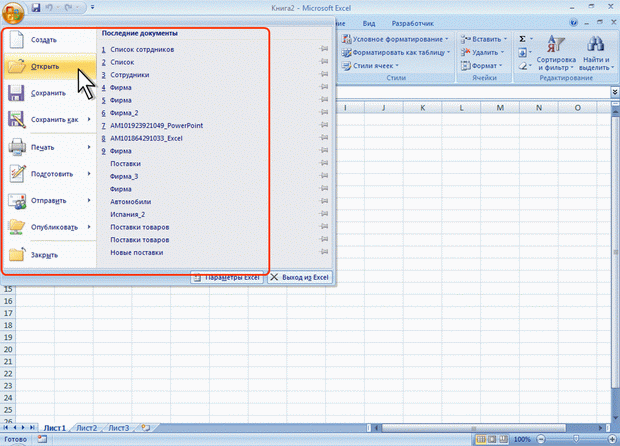Image resolution: width=620 pixels, height=446 pixels.
Task: Switch to the Разработчик ribbon tab
Action: pos(412,23)
